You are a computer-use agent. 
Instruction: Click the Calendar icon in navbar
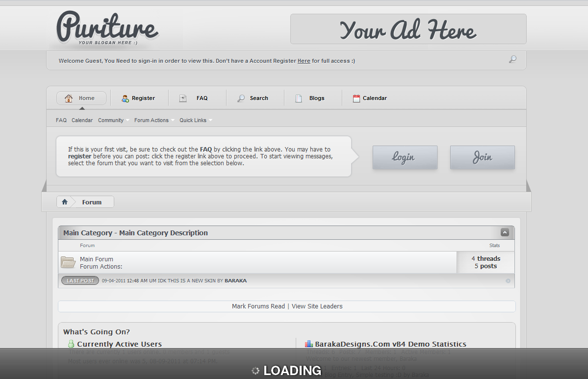(x=357, y=99)
